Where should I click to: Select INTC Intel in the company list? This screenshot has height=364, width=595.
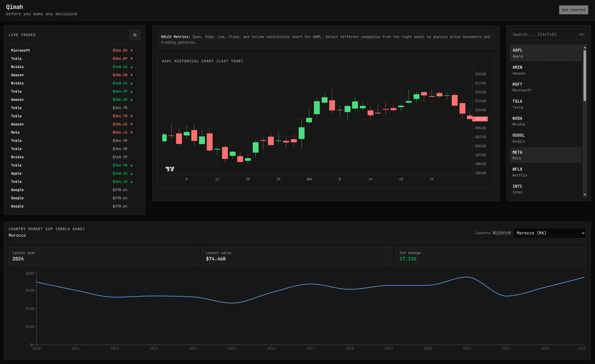pos(546,189)
